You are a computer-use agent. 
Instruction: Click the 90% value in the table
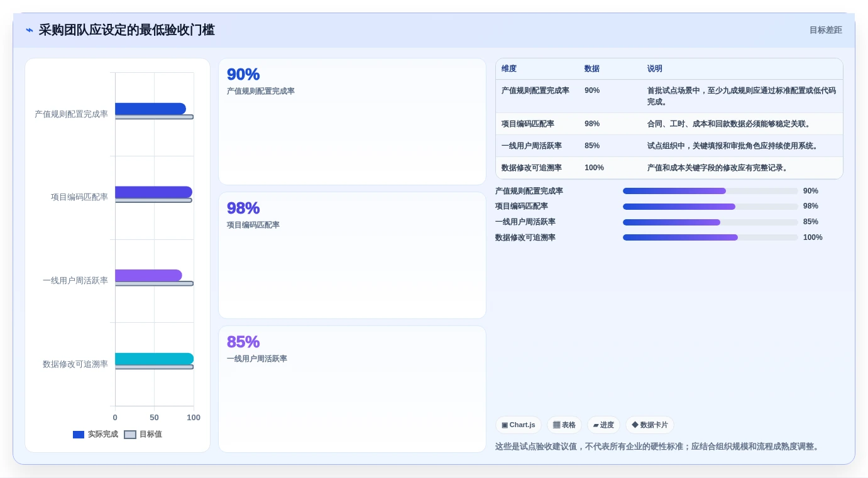click(592, 90)
